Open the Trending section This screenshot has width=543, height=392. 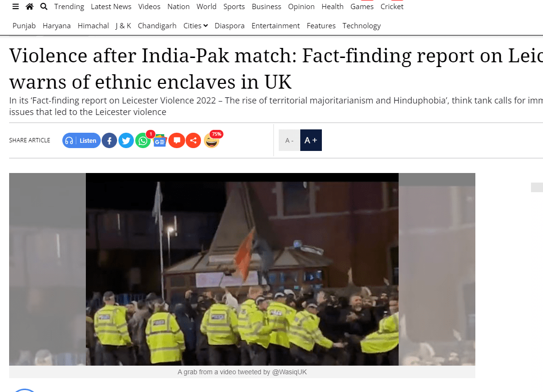click(69, 7)
